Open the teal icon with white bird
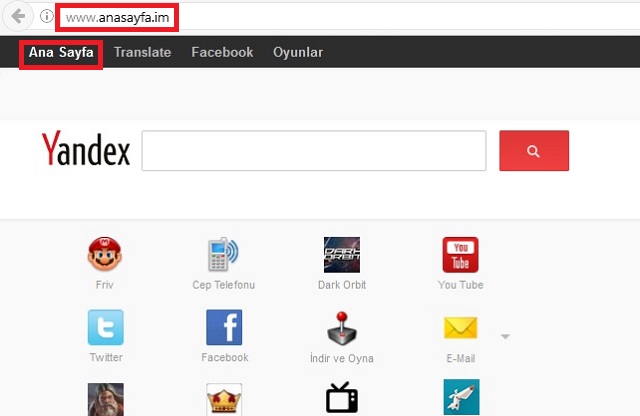This screenshot has width=640, height=416. pos(461,397)
